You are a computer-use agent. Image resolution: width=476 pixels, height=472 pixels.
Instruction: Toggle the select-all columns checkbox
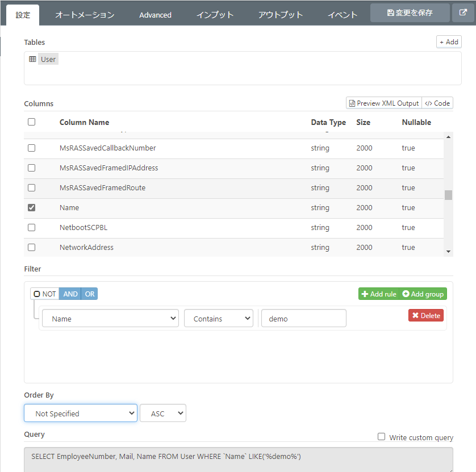coord(32,122)
